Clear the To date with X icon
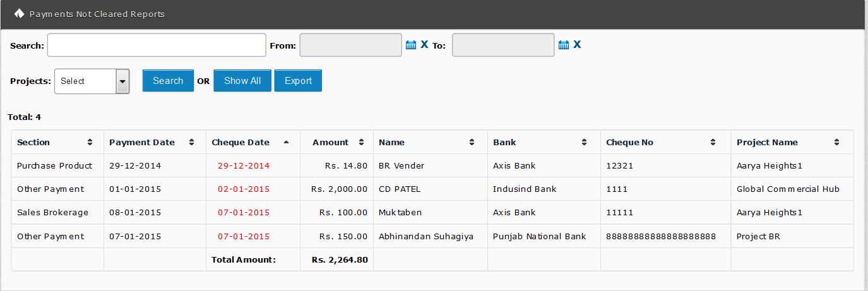The height and width of the screenshot is (291, 868). (577, 45)
